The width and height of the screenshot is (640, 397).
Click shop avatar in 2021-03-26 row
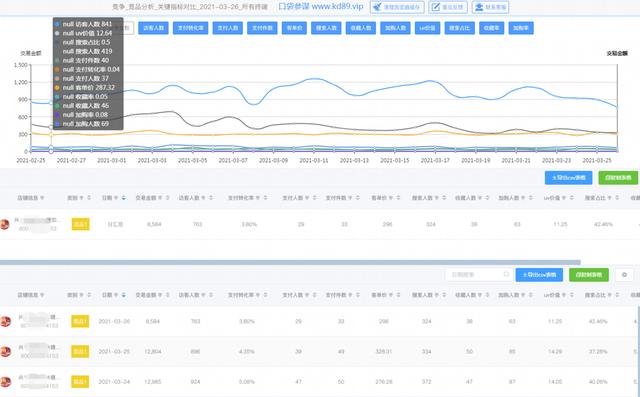coord(5,322)
